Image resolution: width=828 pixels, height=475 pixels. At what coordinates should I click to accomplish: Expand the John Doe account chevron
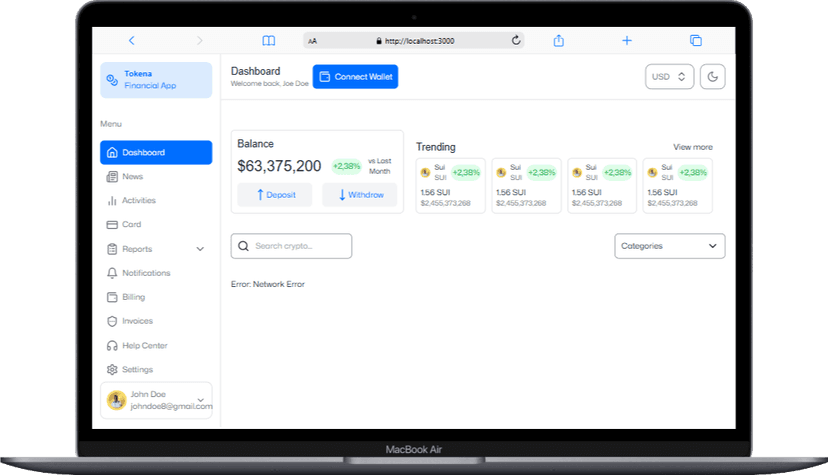coord(201,400)
